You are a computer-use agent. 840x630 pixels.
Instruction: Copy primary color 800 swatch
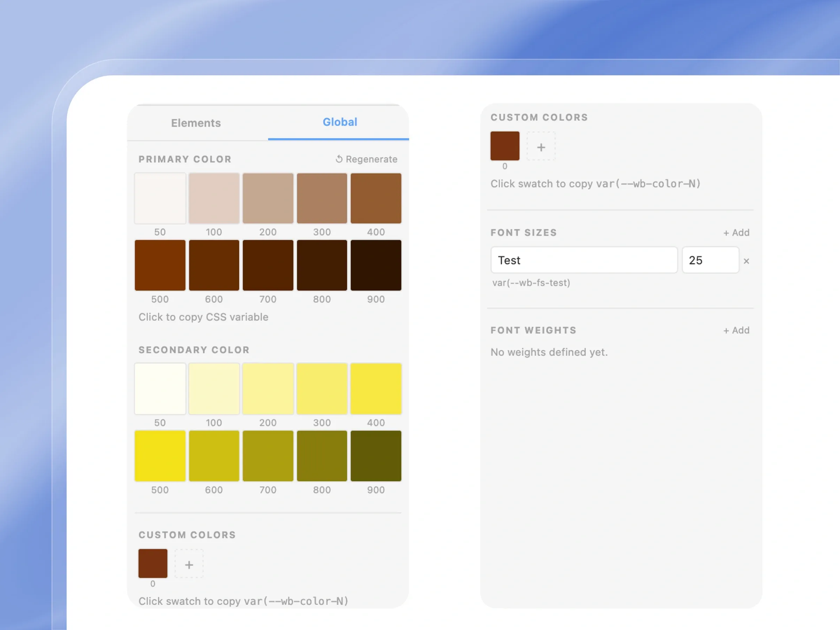(x=322, y=265)
